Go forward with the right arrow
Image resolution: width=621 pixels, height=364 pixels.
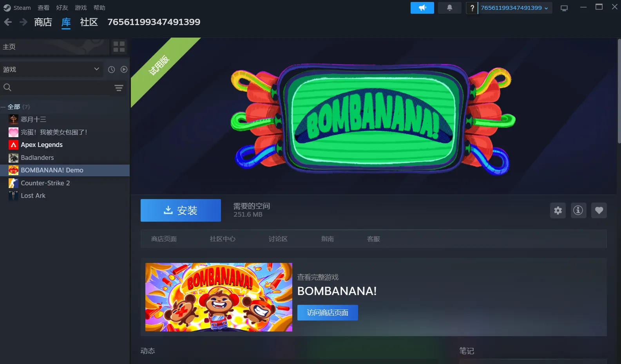point(24,22)
